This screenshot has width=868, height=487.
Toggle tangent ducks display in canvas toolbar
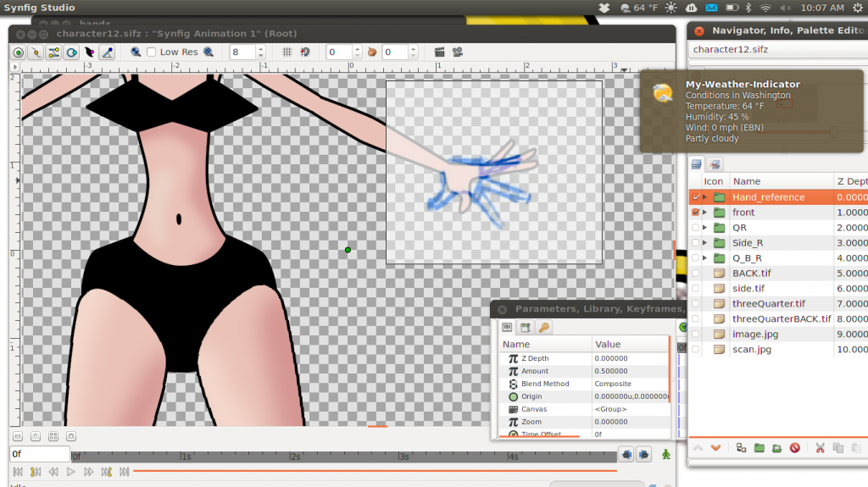pyautogui.click(x=53, y=52)
